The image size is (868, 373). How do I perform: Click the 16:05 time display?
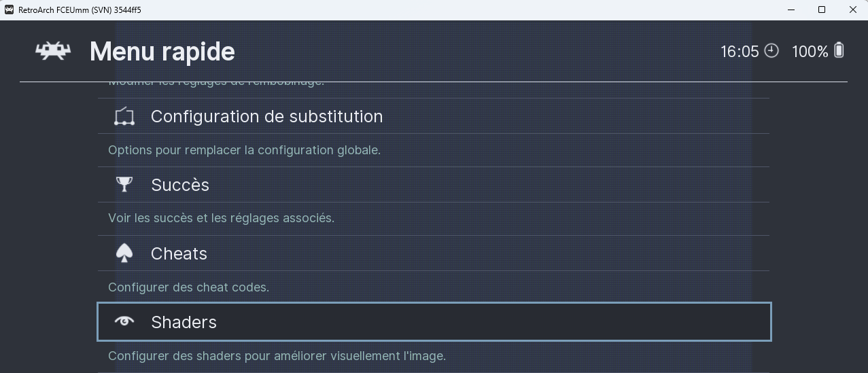pyautogui.click(x=740, y=52)
